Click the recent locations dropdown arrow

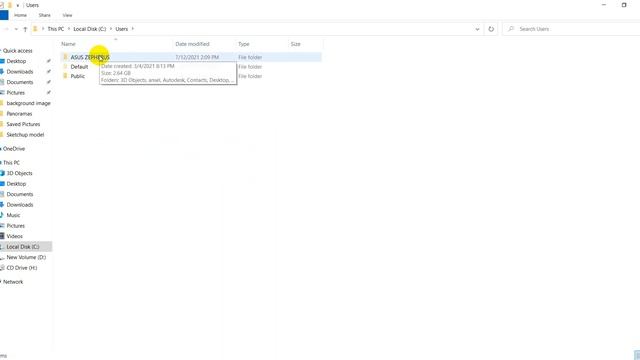point(16,29)
